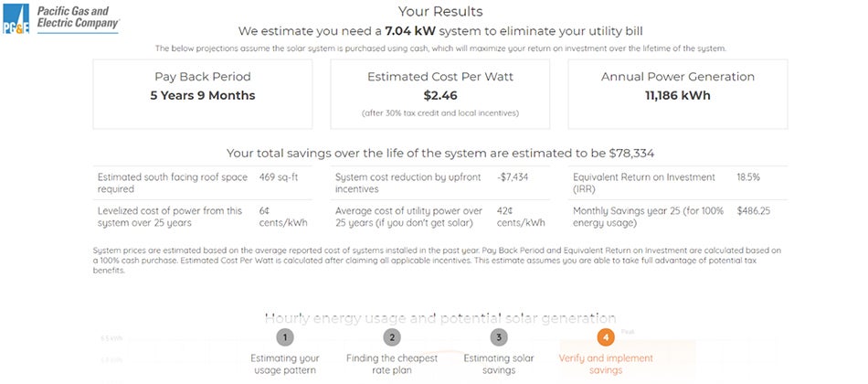The height and width of the screenshot is (384, 868).
Task: Click Pacific Gas and Electric Company name
Action: tap(78, 17)
